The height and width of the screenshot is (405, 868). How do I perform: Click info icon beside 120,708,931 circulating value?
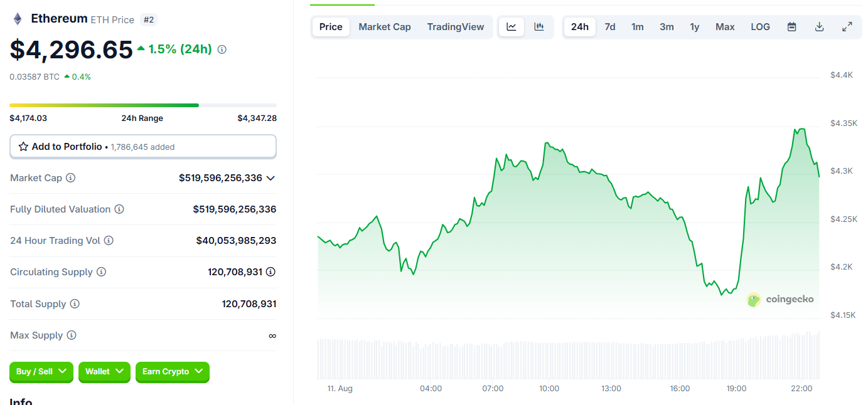point(271,272)
